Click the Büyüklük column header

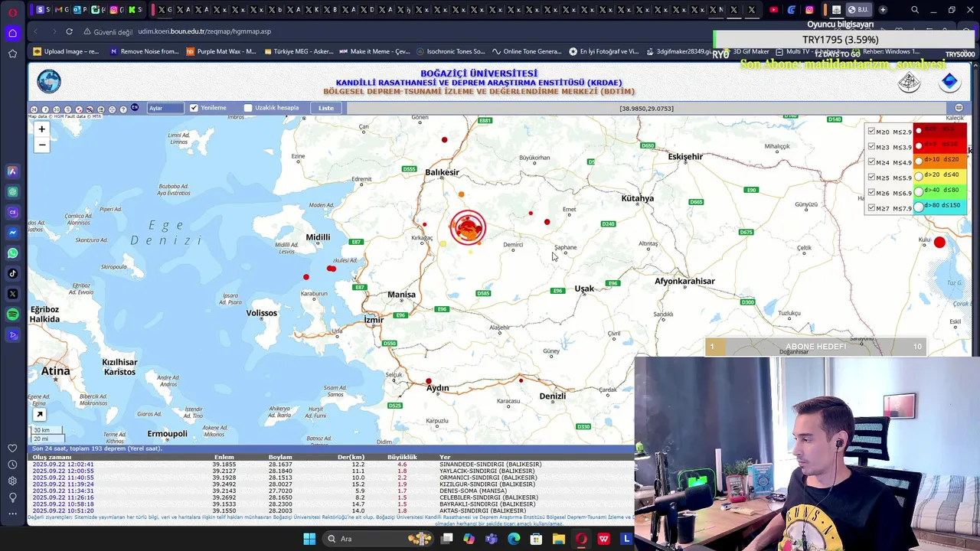(402, 457)
